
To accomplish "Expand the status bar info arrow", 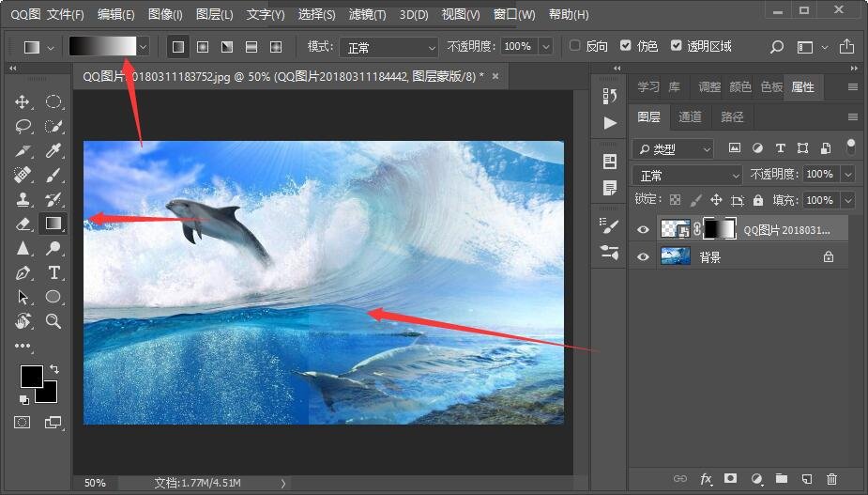I will pos(282,484).
